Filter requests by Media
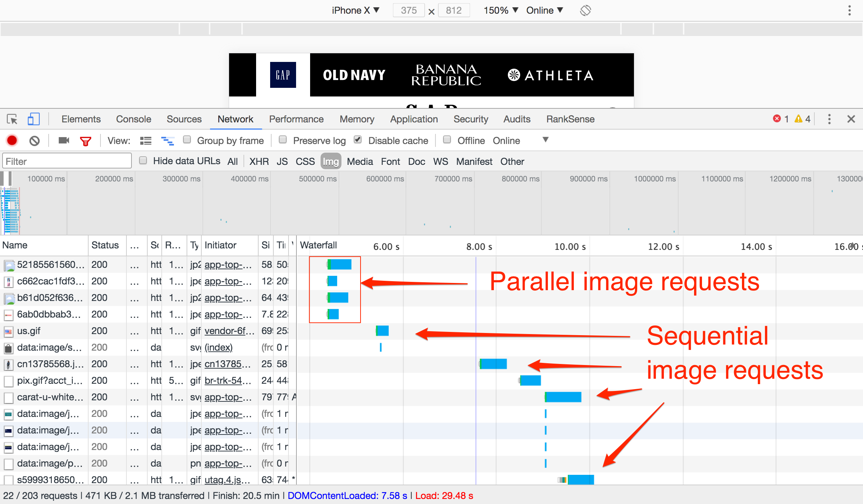The width and height of the screenshot is (863, 504). pyautogui.click(x=360, y=161)
